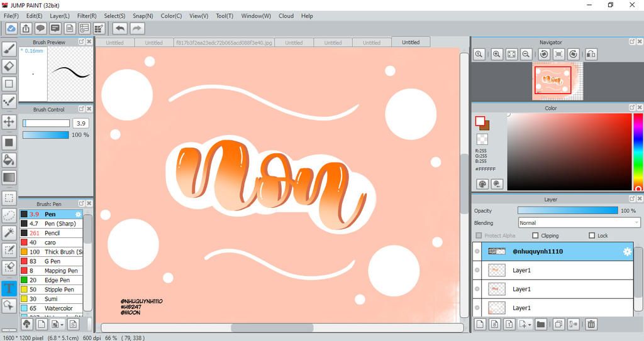Open the Cloud menu
This screenshot has width=644, height=341.
point(286,16)
